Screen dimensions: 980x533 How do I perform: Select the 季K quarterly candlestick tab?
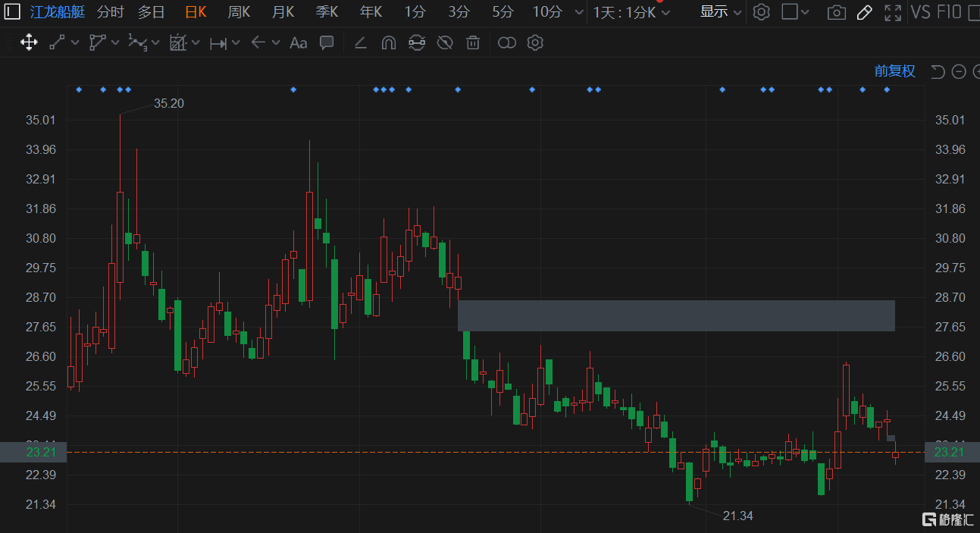coord(327,11)
